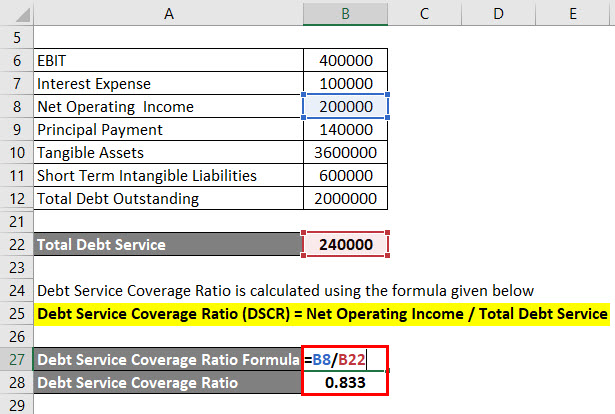This screenshot has width=615, height=414.
Task: Click the EBIT label cell
Action: click(168, 61)
